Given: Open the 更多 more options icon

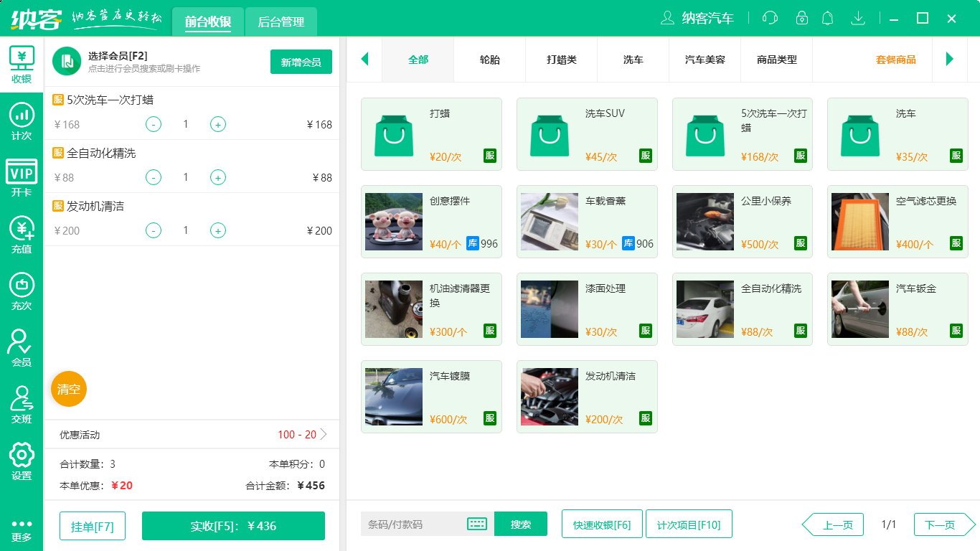Looking at the screenshot, I should (x=22, y=531).
